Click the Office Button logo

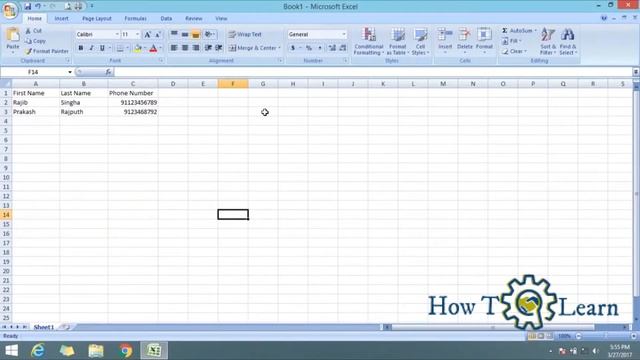click(x=9, y=10)
